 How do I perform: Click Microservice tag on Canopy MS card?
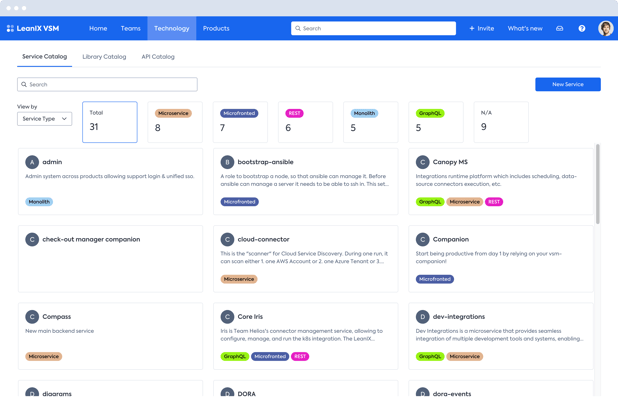click(465, 202)
